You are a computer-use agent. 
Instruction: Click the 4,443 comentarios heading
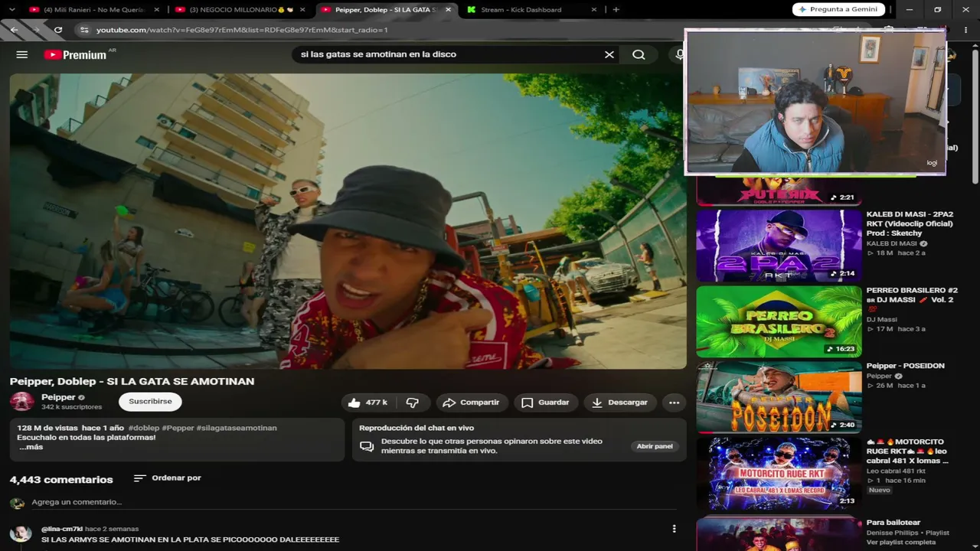(x=61, y=479)
